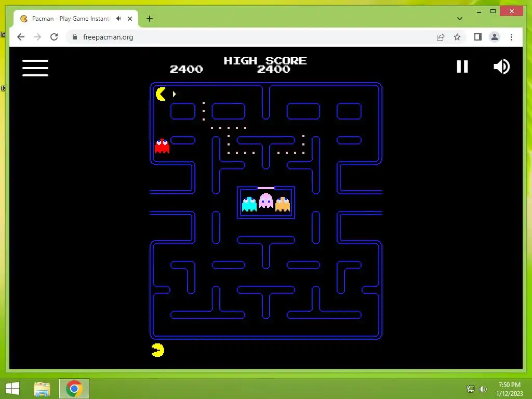Open the Chrome profile menu

click(495, 37)
